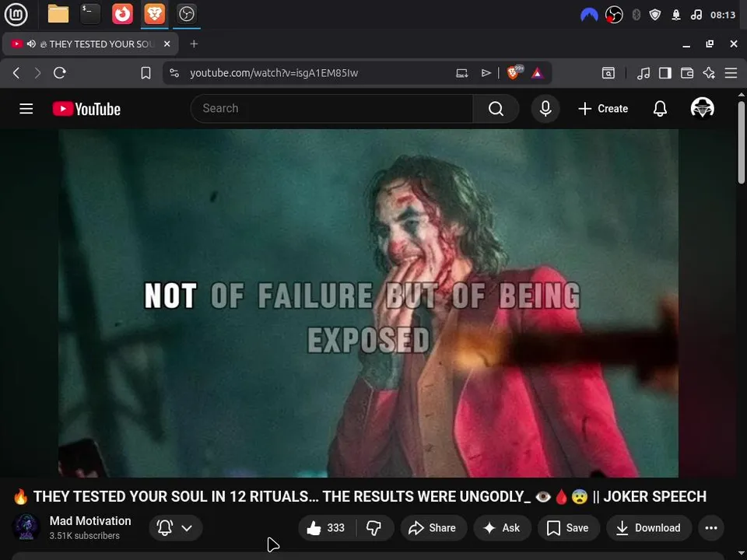Image resolution: width=747 pixels, height=560 pixels.
Task: Click the Create button
Action: pyautogui.click(x=602, y=109)
